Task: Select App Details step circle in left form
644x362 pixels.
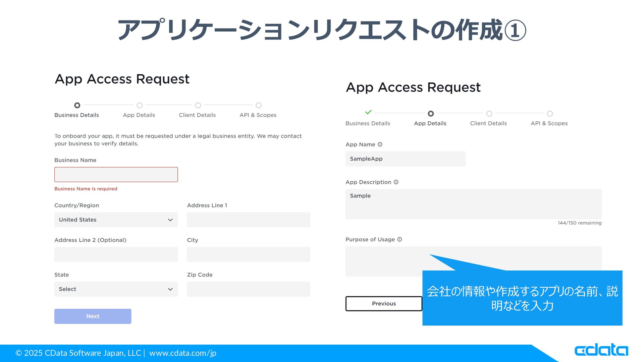Action: (x=140, y=105)
